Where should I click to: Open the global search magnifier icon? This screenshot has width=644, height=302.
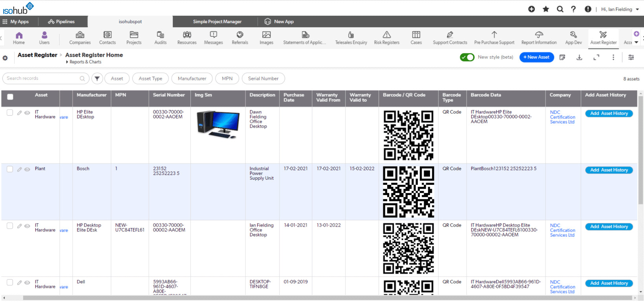tap(560, 9)
